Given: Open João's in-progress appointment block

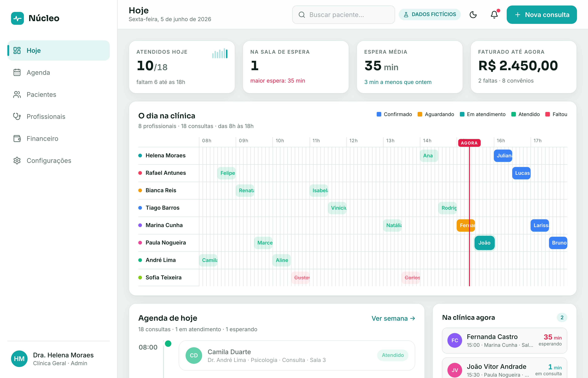Looking at the screenshot, I should 484,243.
